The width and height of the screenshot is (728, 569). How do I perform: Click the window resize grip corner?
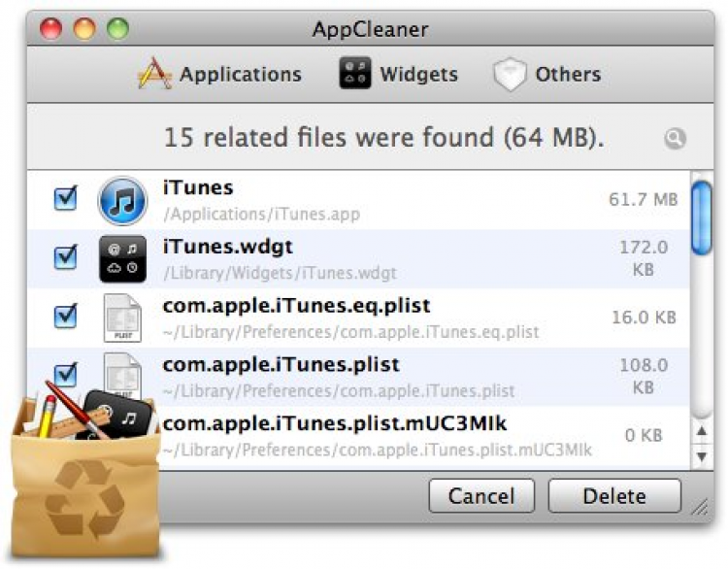(699, 507)
